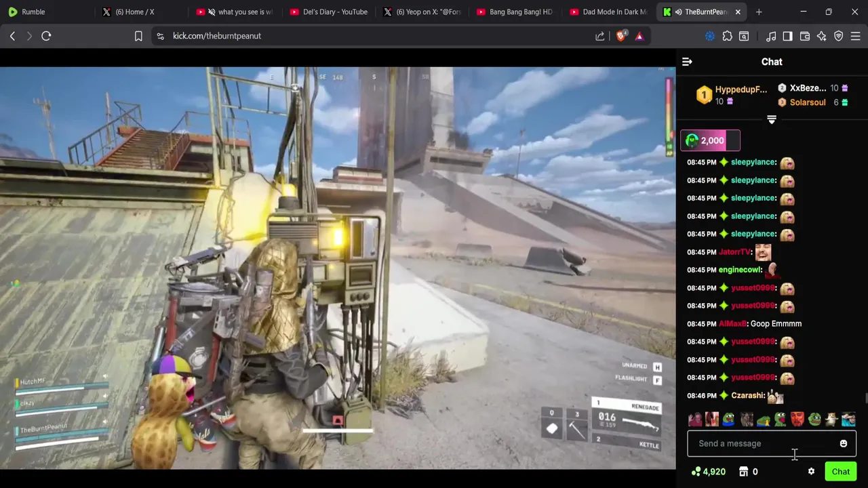Click the Send a message field

(772, 444)
